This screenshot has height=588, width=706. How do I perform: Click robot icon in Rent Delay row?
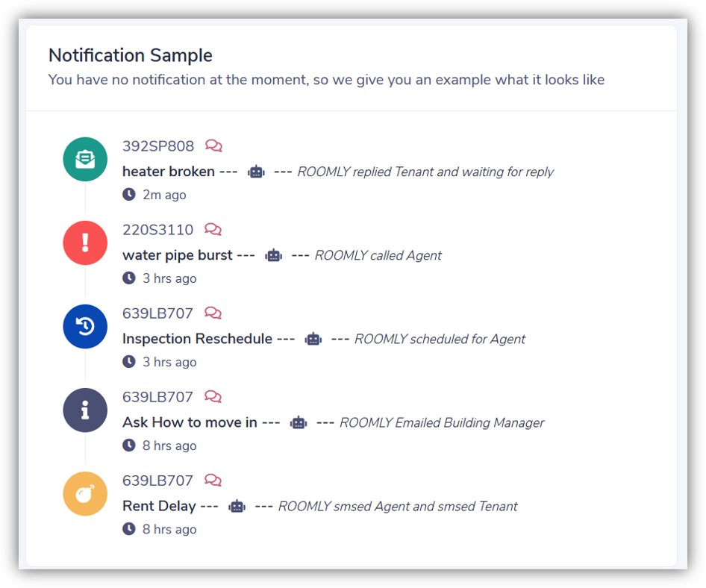click(x=237, y=506)
